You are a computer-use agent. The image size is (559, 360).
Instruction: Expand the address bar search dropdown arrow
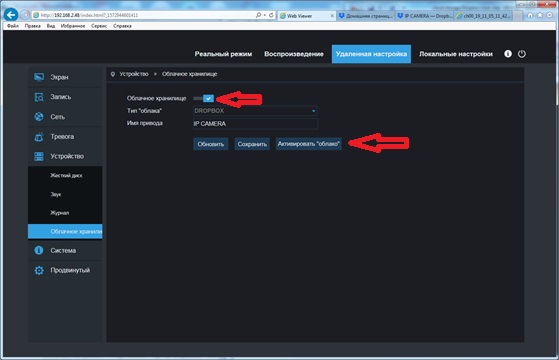265,15
